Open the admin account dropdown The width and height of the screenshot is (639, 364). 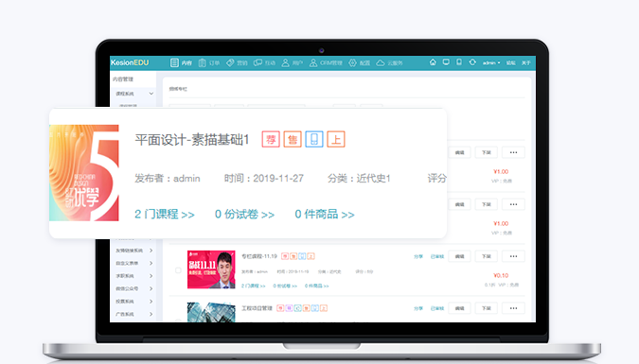point(491,62)
